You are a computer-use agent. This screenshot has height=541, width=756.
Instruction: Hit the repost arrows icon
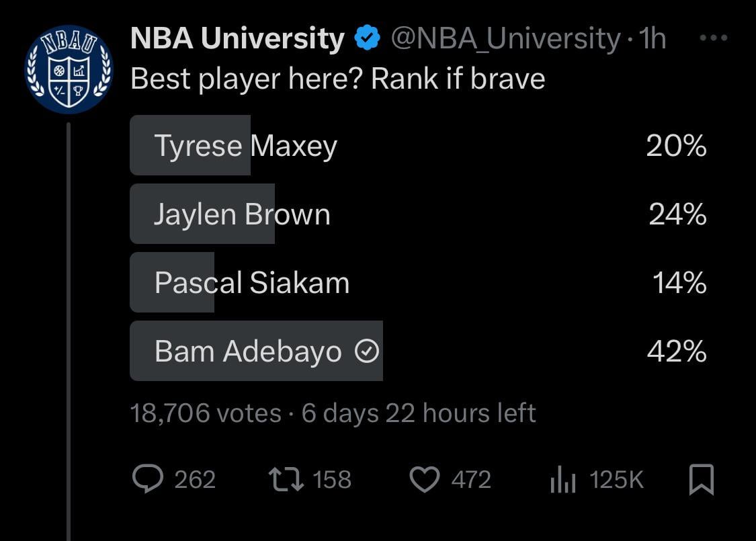click(x=285, y=479)
